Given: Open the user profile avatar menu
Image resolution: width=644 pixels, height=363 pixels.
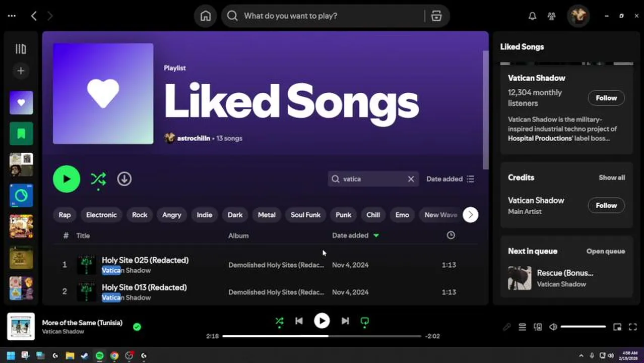Looking at the screenshot, I should pyautogui.click(x=578, y=16).
